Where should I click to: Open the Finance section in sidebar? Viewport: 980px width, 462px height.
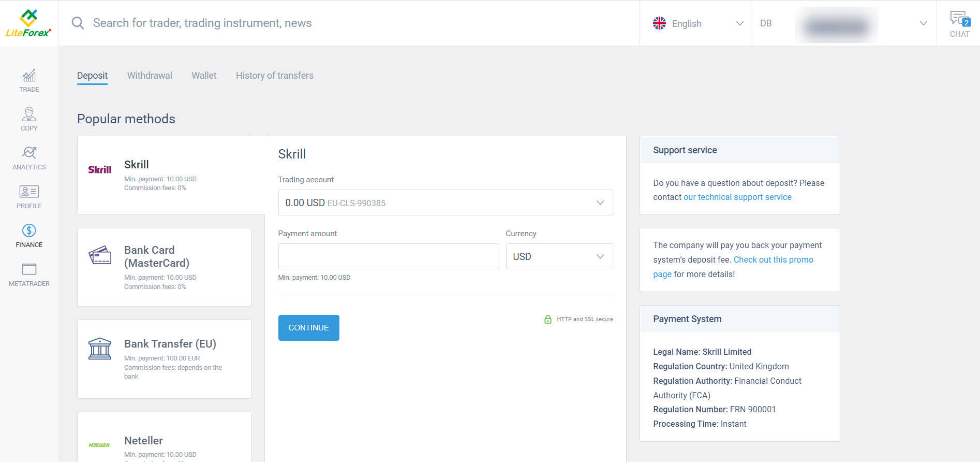pos(29,236)
